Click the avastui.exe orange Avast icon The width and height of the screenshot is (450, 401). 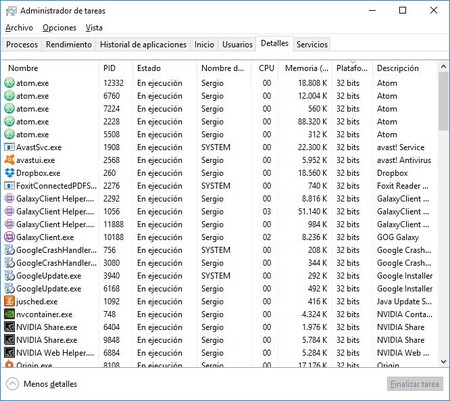pyautogui.click(x=9, y=160)
